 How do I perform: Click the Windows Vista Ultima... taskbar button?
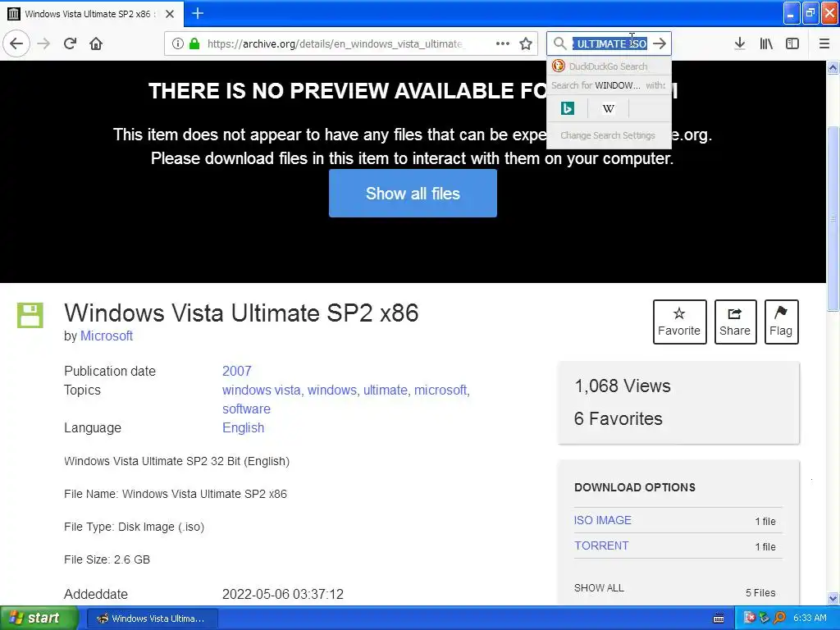pyautogui.click(x=152, y=619)
